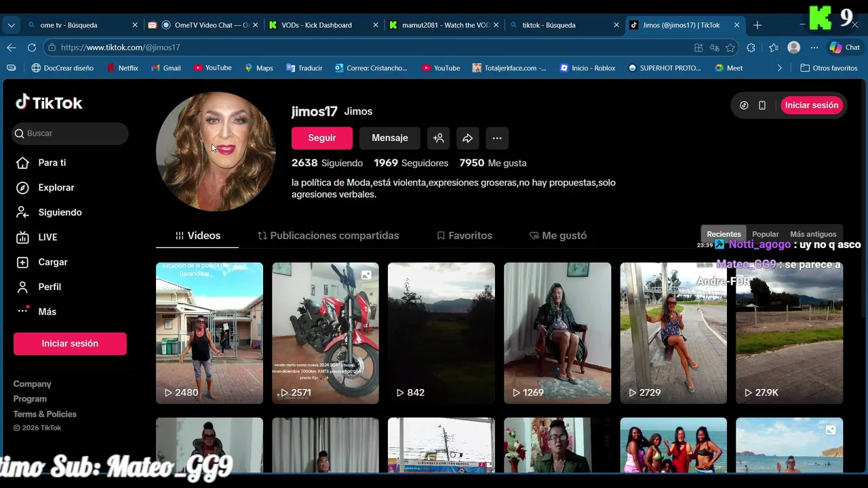Open the red motorcycle video thumbnail
Viewport: 868px width, 488px height.
point(325,333)
